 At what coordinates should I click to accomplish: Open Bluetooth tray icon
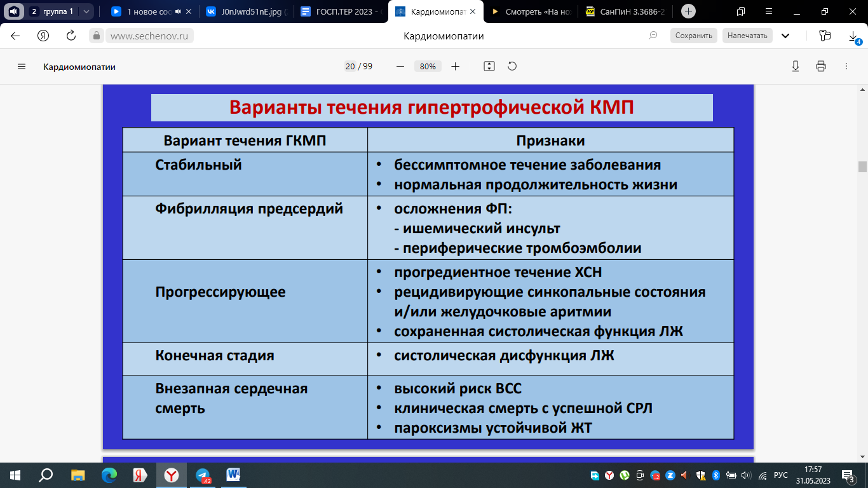click(715, 475)
